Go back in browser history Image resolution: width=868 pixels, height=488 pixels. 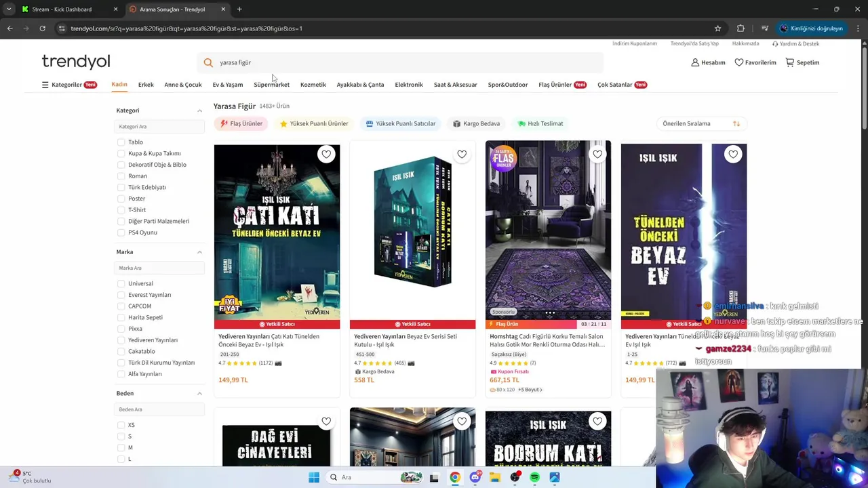tap(9, 28)
